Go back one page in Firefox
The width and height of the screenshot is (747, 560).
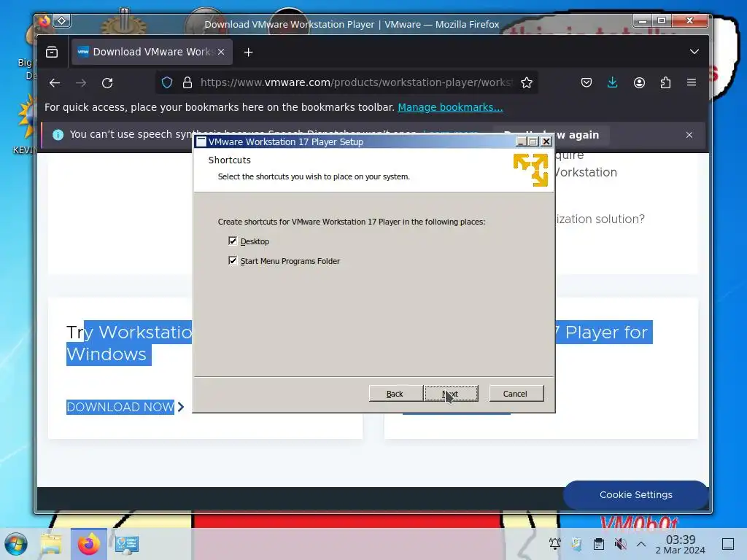click(55, 83)
